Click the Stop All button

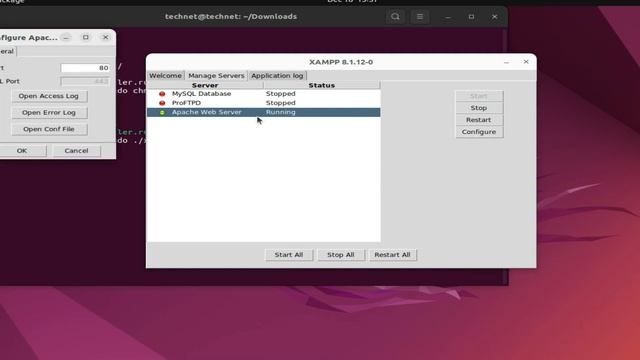point(340,255)
